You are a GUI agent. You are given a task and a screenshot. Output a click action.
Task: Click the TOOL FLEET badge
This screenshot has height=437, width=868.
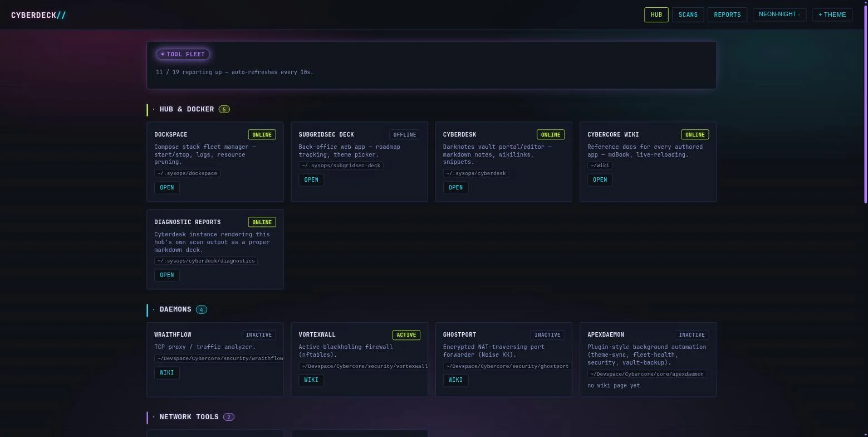183,54
